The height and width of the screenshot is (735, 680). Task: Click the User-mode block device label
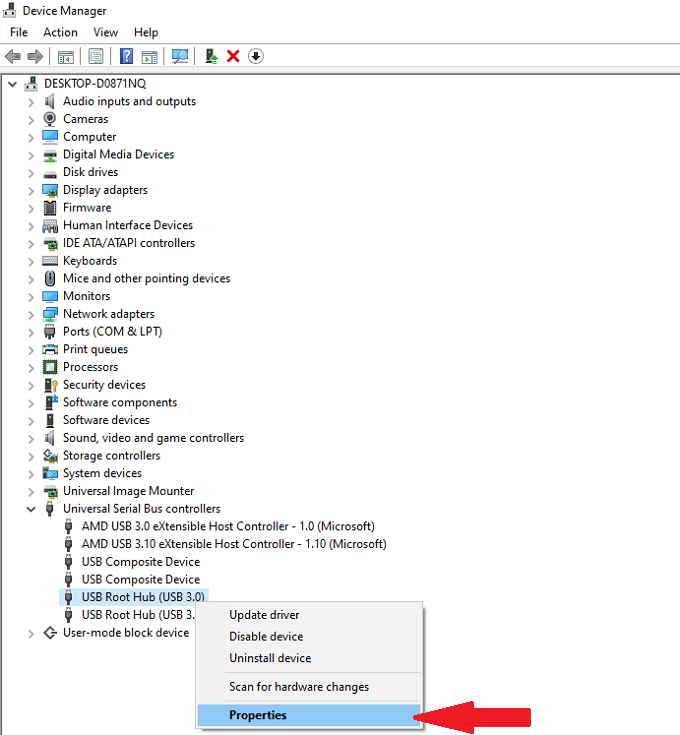pos(126,633)
